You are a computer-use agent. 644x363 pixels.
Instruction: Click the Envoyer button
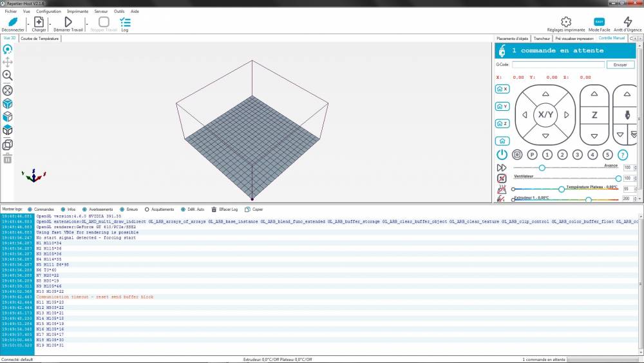[620, 64]
